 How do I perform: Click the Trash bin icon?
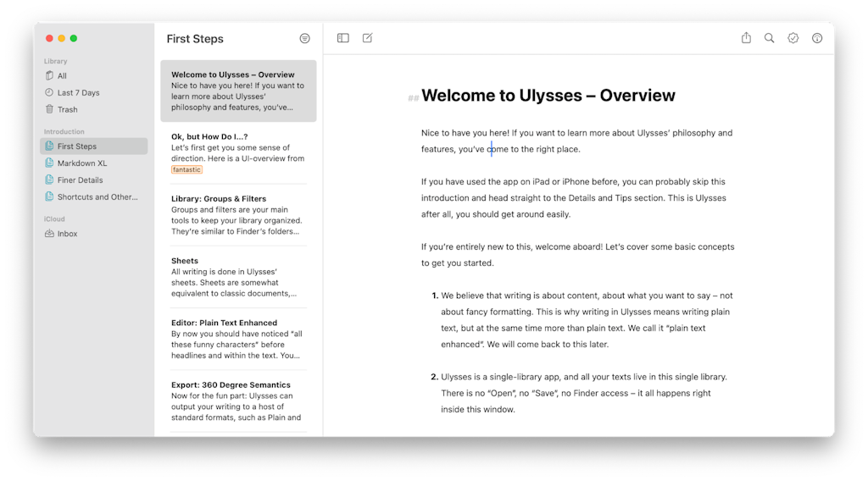click(x=49, y=109)
